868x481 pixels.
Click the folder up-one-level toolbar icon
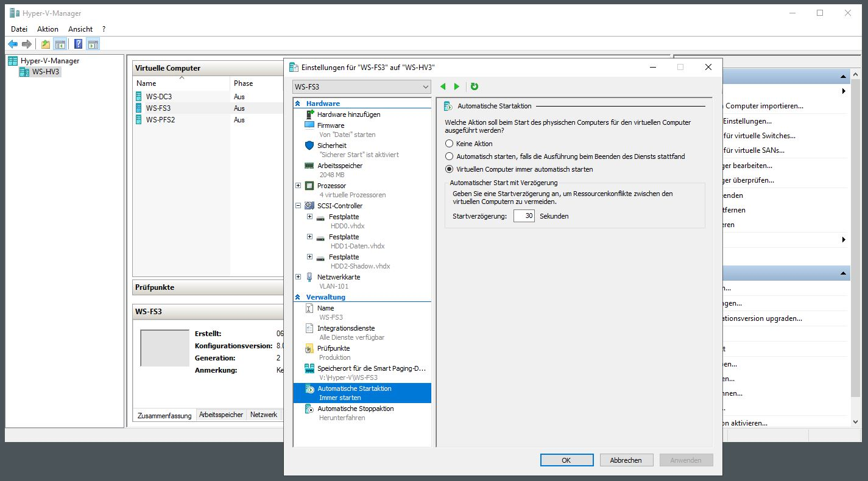46,44
